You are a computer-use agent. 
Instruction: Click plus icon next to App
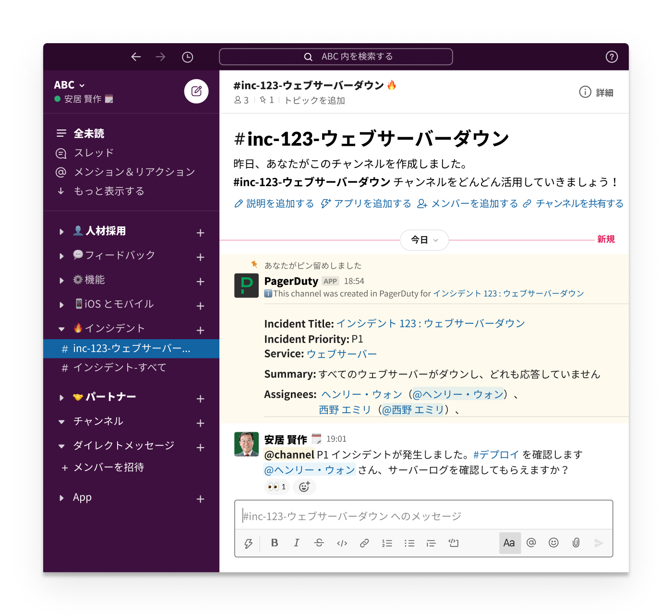pyautogui.click(x=201, y=499)
